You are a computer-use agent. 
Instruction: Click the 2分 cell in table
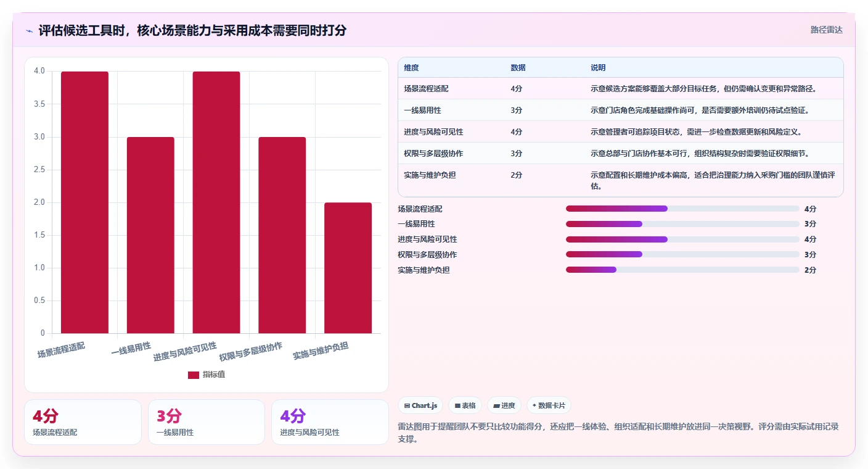pyautogui.click(x=517, y=175)
